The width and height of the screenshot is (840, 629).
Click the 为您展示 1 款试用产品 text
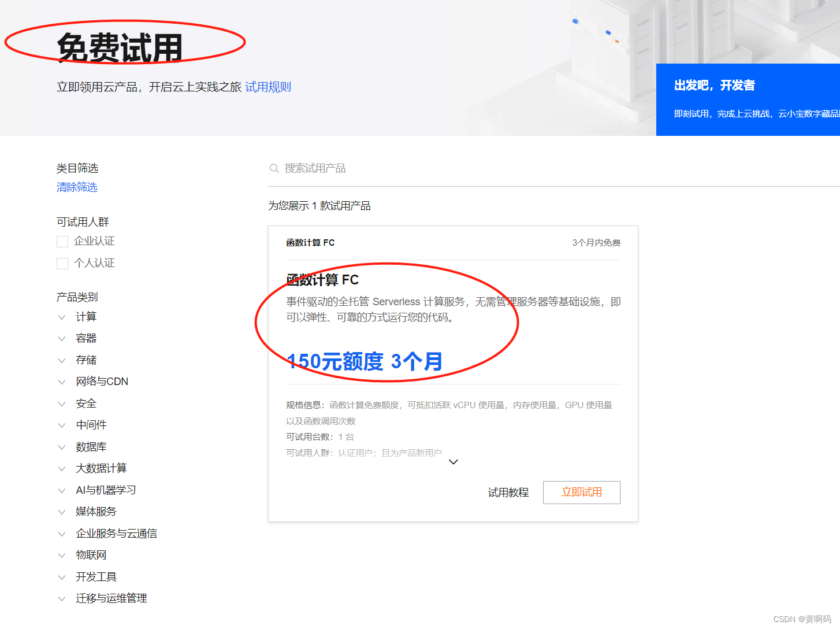(x=319, y=206)
